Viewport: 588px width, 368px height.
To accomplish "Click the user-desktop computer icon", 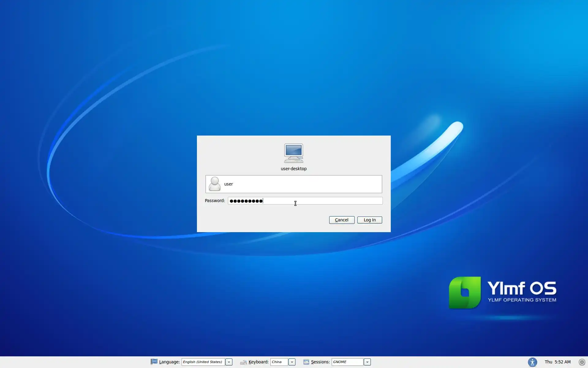I will click(x=293, y=153).
